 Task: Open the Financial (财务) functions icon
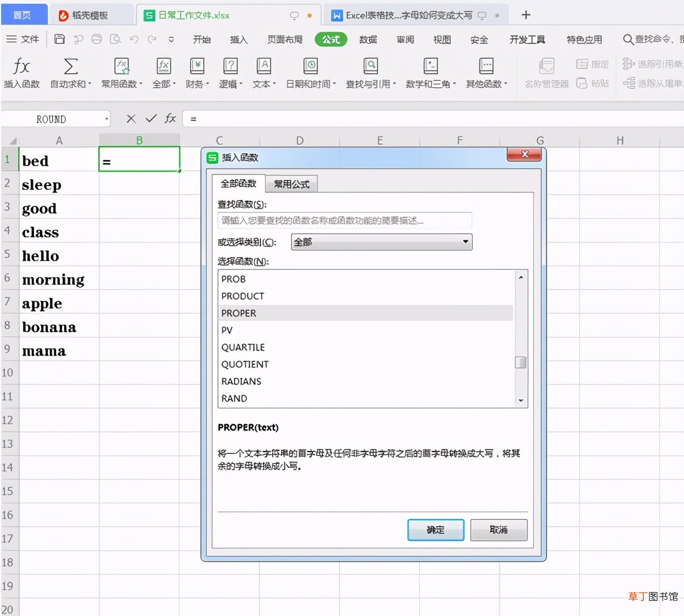(197, 66)
